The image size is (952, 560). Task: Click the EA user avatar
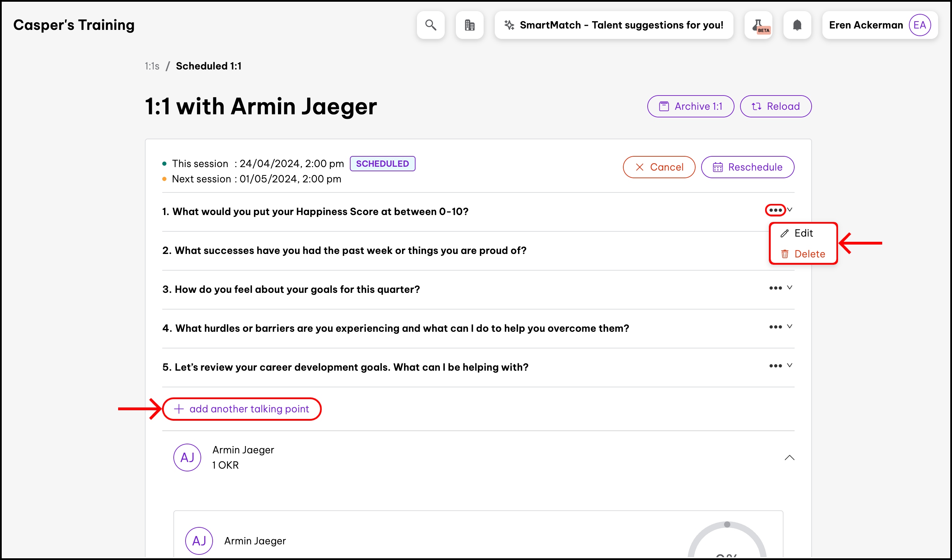pyautogui.click(x=919, y=25)
